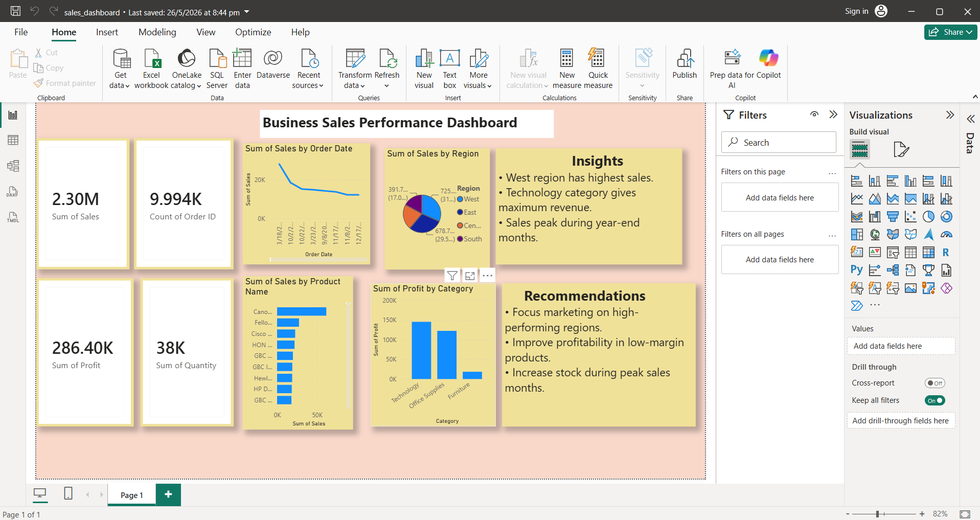The height and width of the screenshot is (520, 980).
Task: Create a New measure
Action: tap(567, 69)
